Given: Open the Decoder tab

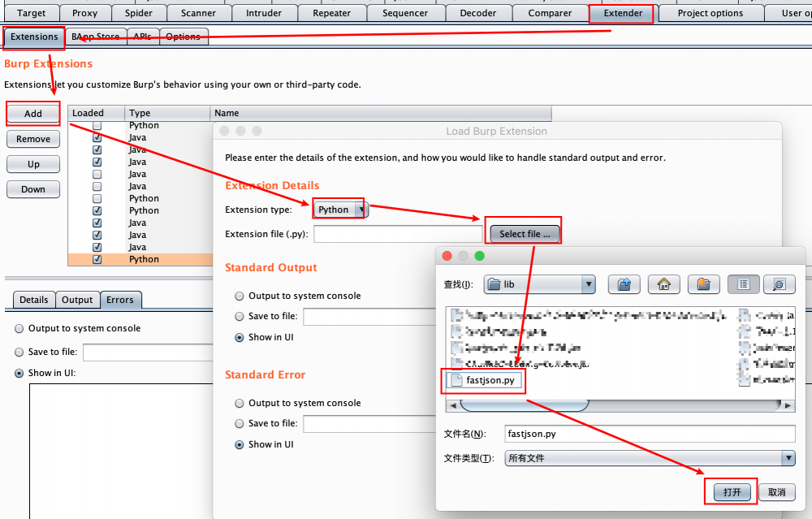Looking at the screenshot, I should [478, 13].
